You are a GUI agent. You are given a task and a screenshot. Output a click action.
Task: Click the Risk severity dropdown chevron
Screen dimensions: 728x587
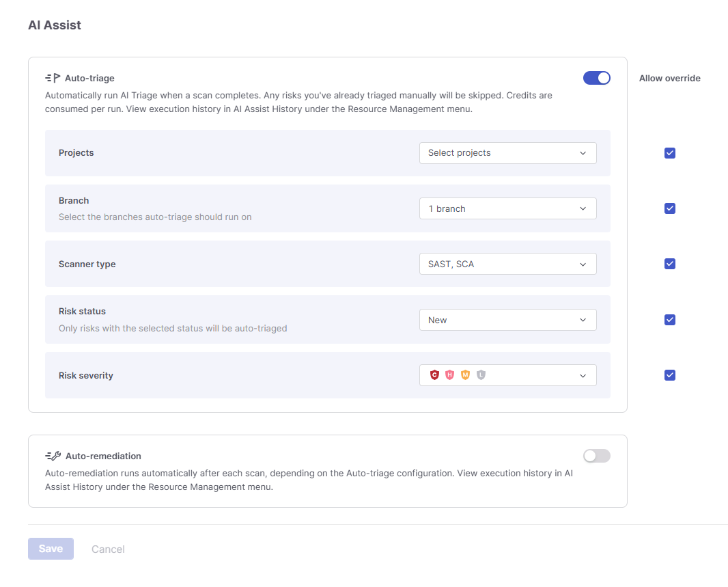pyautogui.click(x=583, y=376)
